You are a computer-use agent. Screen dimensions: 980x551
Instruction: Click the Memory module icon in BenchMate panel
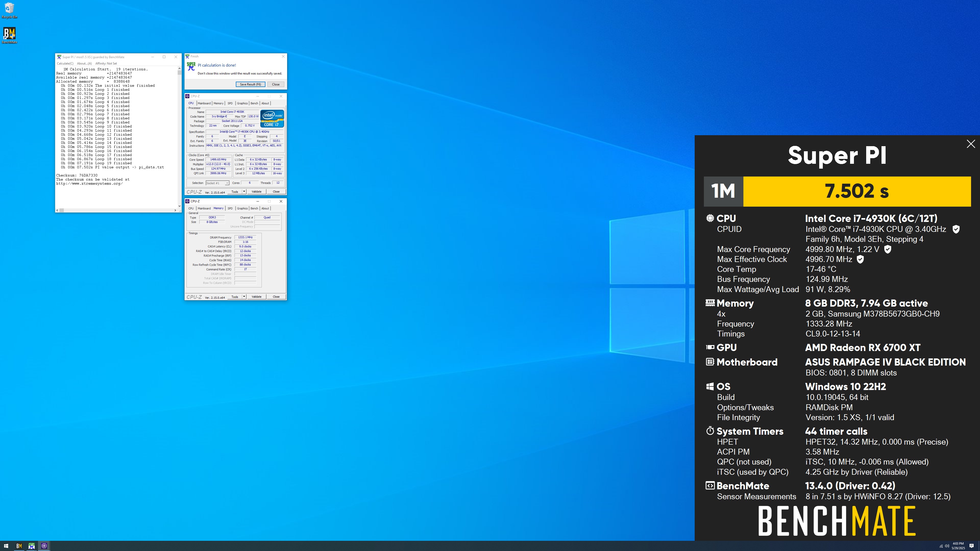coord(710,303)
